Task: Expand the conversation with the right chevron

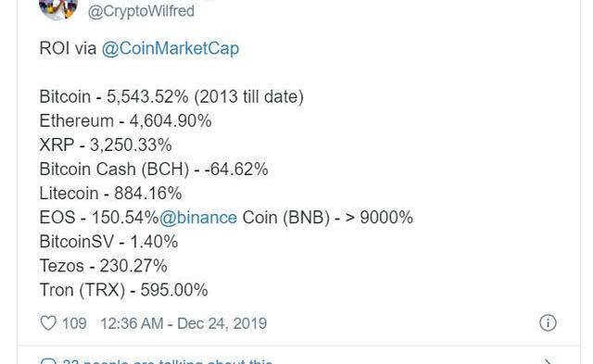Action: [548, 361]
